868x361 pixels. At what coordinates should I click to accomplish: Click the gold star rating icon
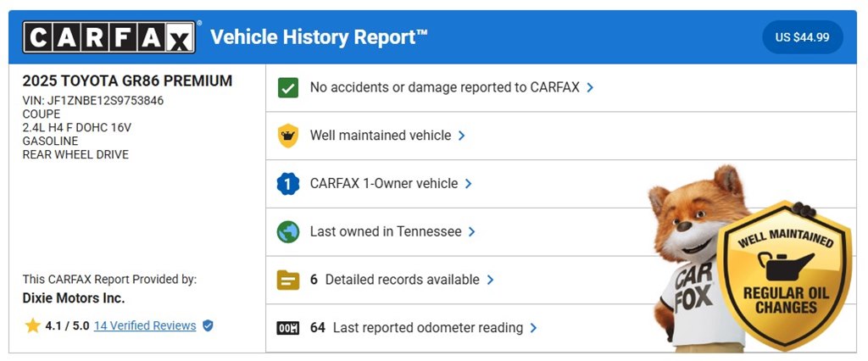pos(33,325)
